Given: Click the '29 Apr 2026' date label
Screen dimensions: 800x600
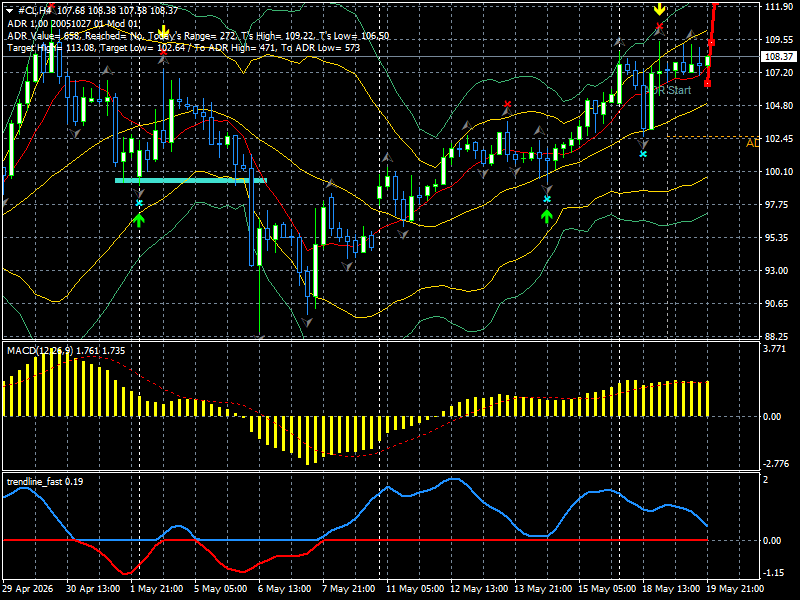Looking at the screenshot, I should [28, 589].
